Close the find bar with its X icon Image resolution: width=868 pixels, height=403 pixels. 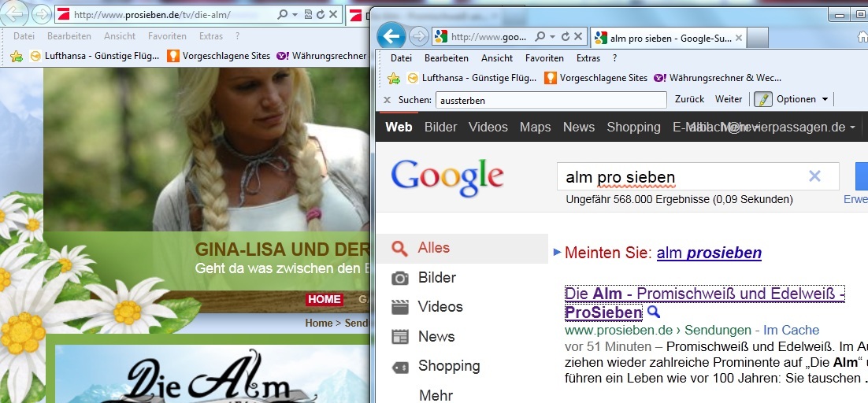pos(387,100)
